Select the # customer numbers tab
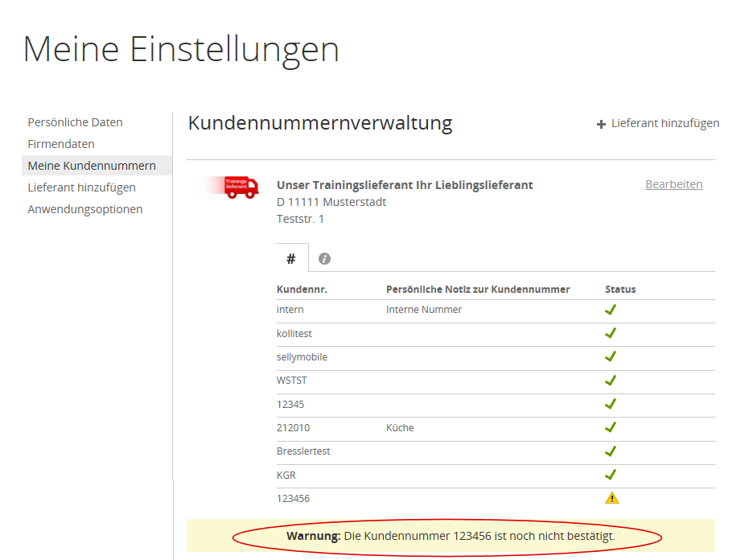Viewport: 753px width, 560px height. pos(291,258)
